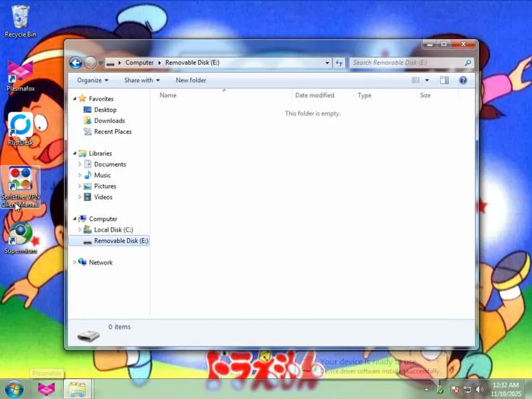
Task: Sort by the Name column header
Action: tap(224, 96)
